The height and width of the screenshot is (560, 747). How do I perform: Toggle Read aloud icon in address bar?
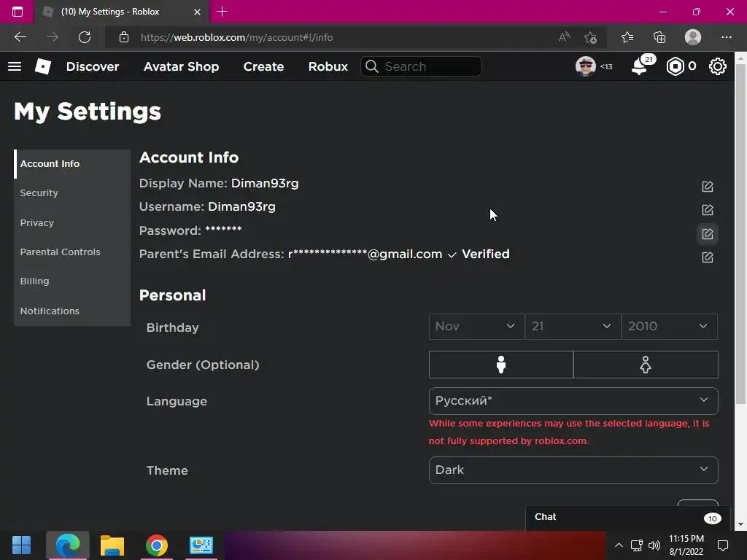tap(564, 37)
